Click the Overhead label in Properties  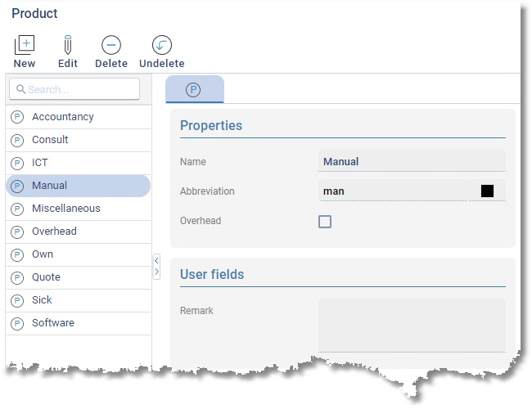click(201, 220)
